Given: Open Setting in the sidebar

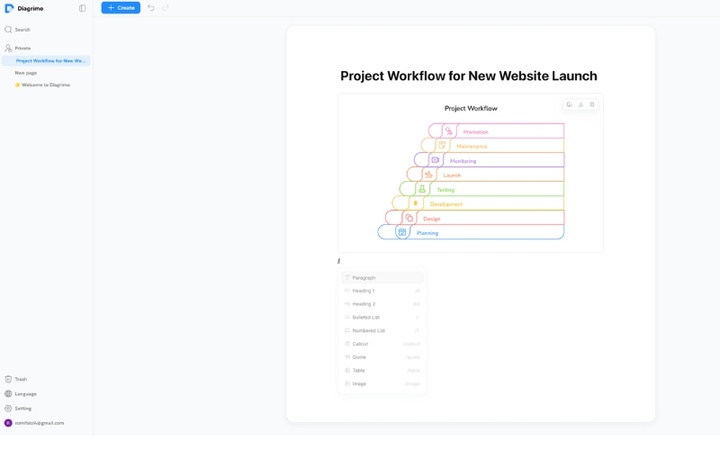Looking at the screenshot, I should coord(23,408).
